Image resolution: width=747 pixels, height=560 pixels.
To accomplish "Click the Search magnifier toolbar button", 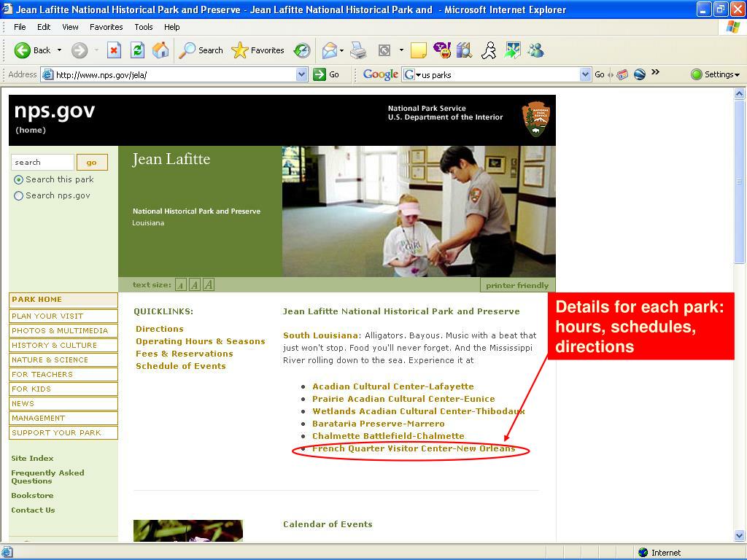I will pos(201,50).
